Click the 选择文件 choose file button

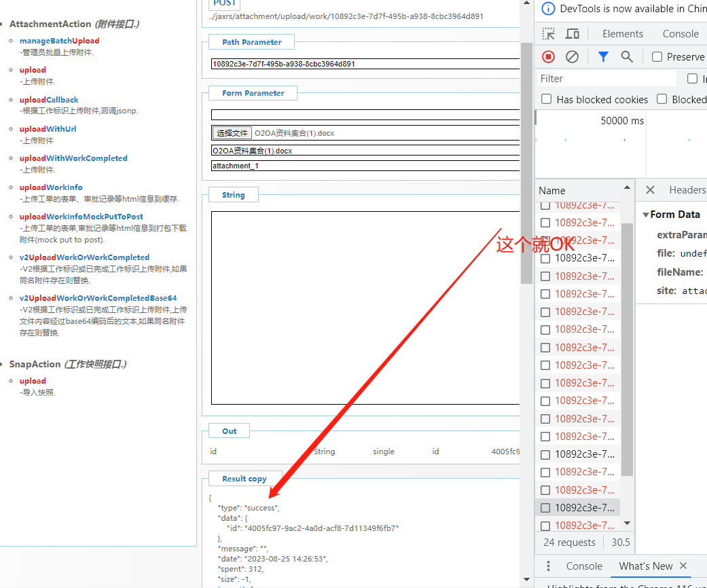(232, 133)
